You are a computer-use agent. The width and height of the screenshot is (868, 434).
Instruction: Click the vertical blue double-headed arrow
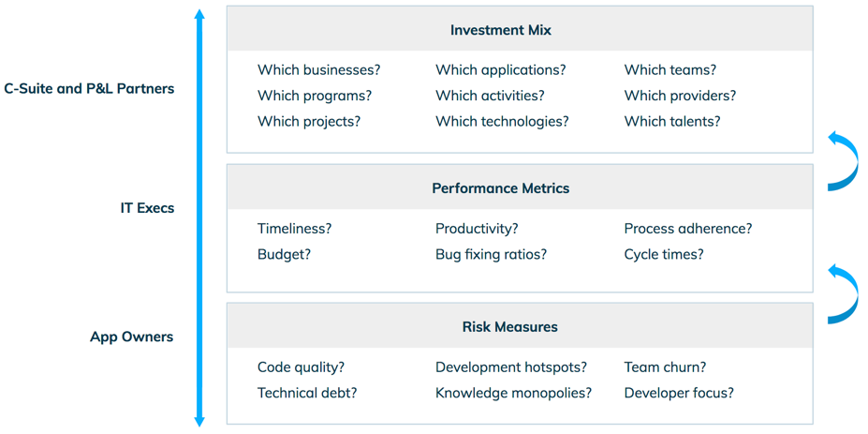pyautogui.click(x=199, y=217)
